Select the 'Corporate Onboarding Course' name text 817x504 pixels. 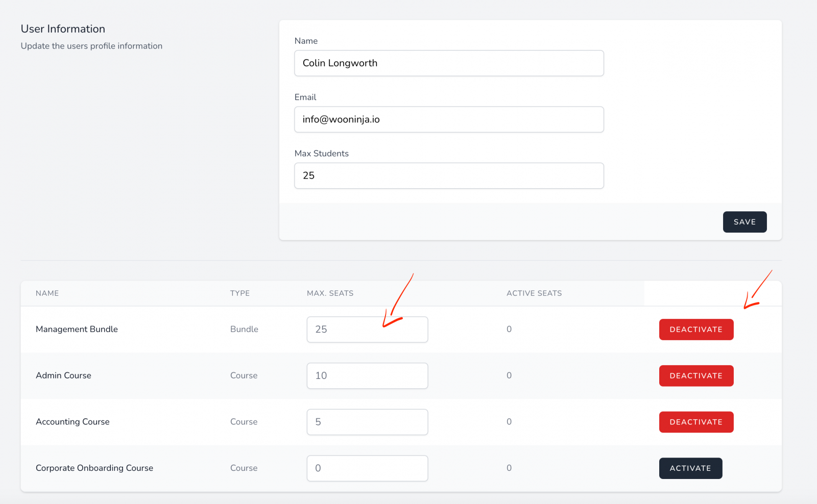pyautogui.click(x=94, y=468)
